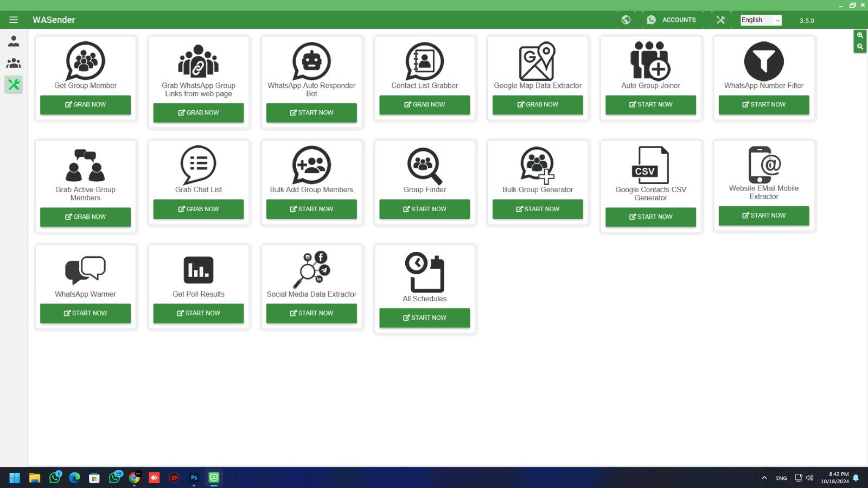Click the Social Media Data Extractor icon
Screen dimensions: 868x488
pyautogui.click(x=311, y=270)
